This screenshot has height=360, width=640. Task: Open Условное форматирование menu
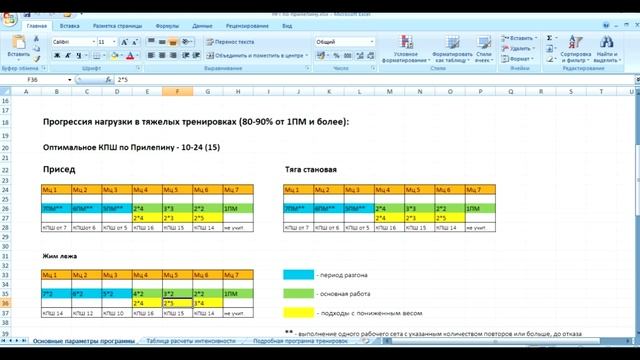pos(406,49)
